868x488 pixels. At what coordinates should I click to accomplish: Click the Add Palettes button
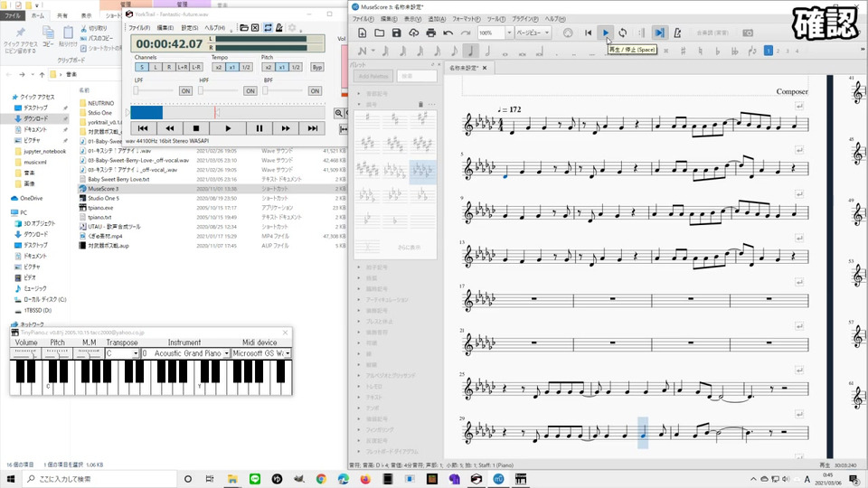[x=373, y=76]
